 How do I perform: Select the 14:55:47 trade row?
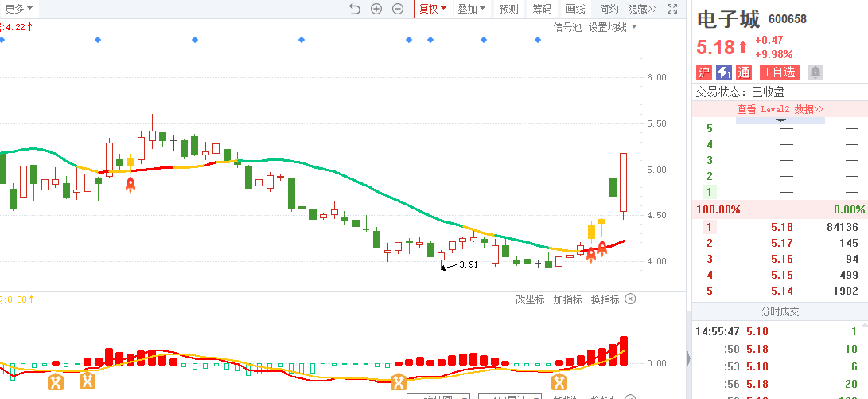pos(780,332)
